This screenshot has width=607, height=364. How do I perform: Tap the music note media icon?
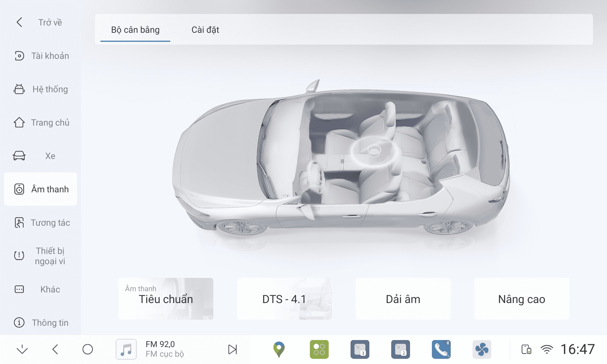coord(126,349)
